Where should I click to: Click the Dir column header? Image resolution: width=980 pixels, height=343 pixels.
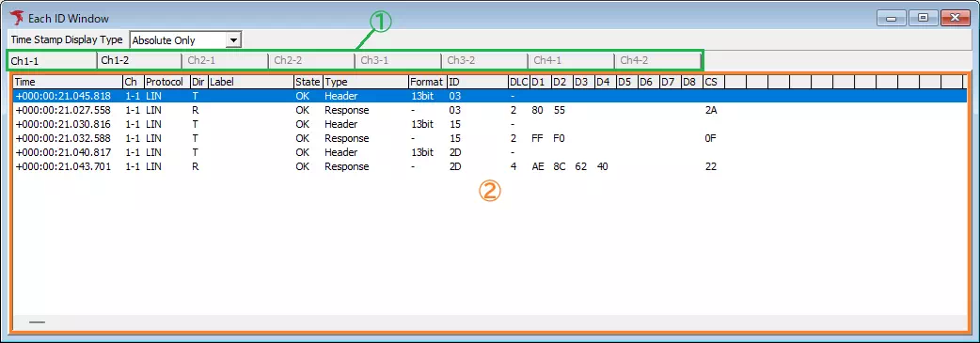tap(198, 82)
